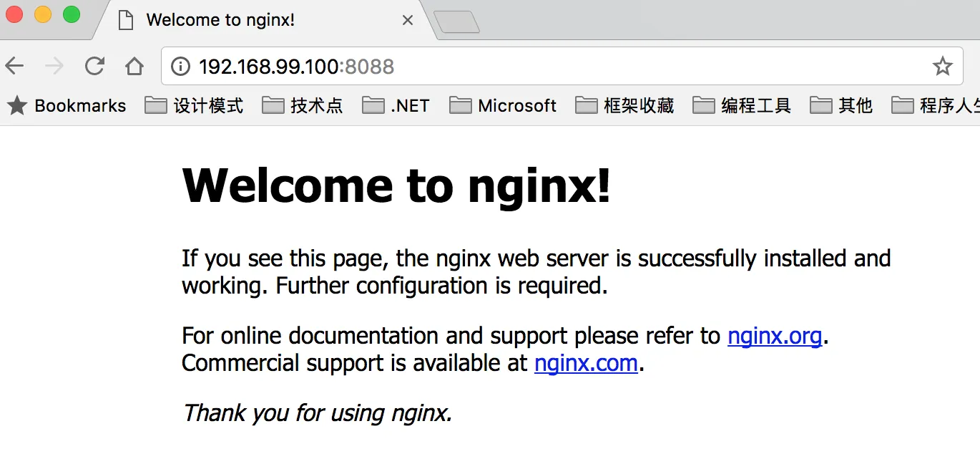Bookmark this page with the star
The image size is (980, 454).
pos(942,67)
